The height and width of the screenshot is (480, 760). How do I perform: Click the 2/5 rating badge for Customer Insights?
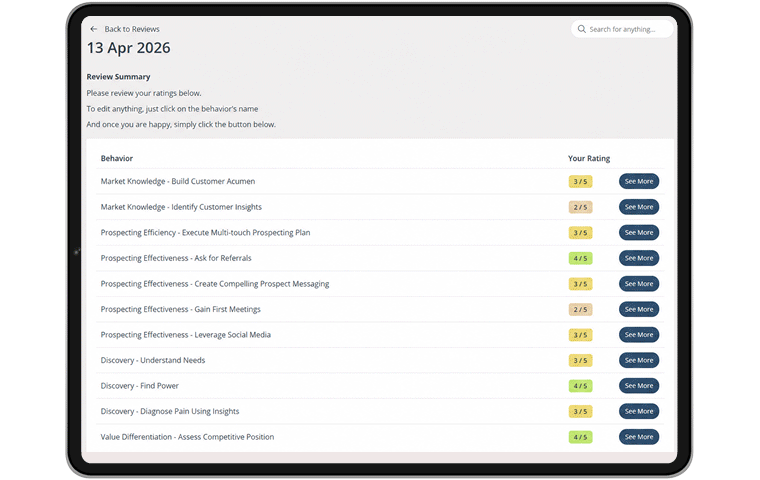click(580, 207)
